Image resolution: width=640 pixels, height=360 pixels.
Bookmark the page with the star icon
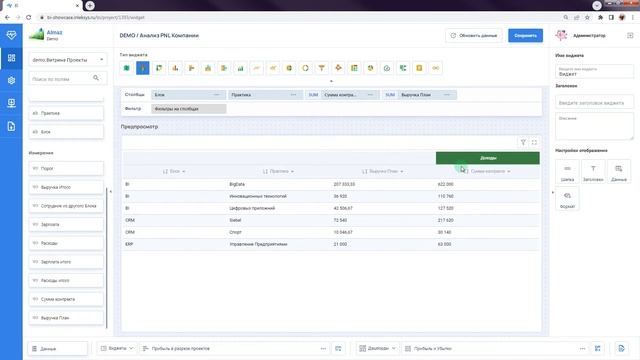[587, 17]
